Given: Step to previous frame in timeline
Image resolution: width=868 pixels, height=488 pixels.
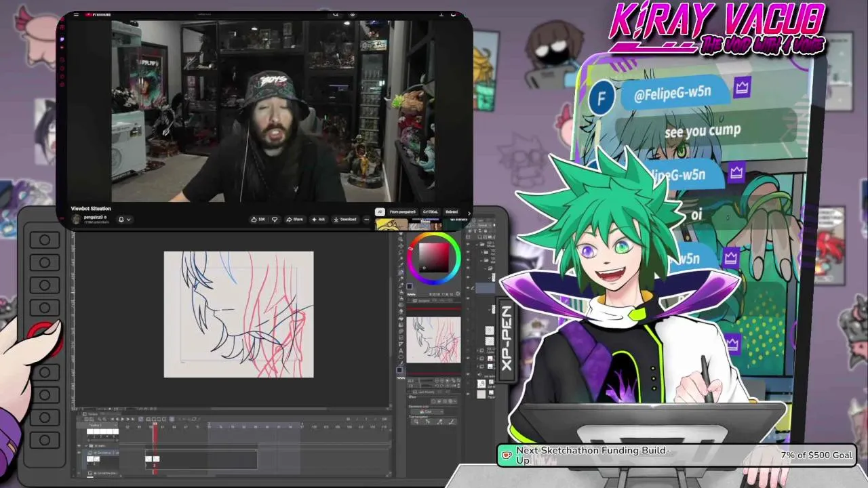Looking at the screenshot, I should [117, 419].
